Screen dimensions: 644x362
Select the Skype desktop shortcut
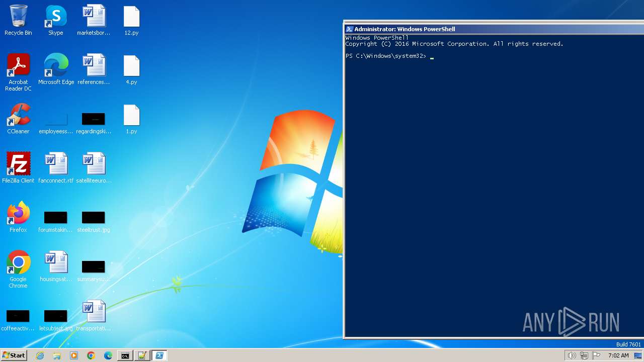click(56, 21)
